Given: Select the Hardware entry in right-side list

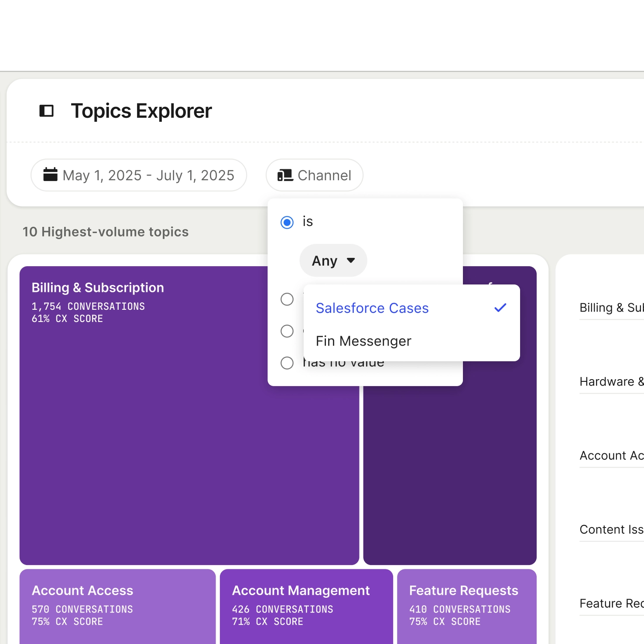Looking at the screenshot, I should (611, 382).
